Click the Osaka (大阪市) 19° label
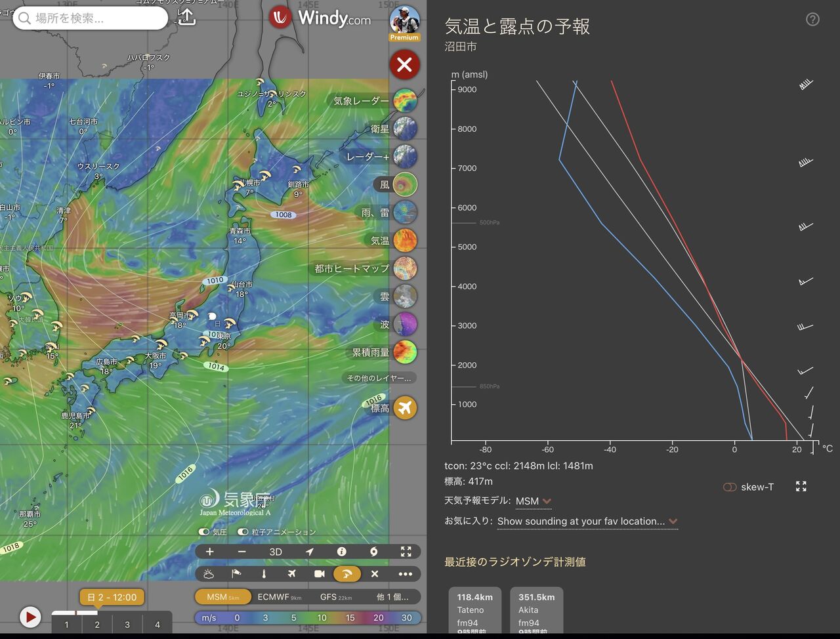Screen dimensions: 840x639 [156, 361]
